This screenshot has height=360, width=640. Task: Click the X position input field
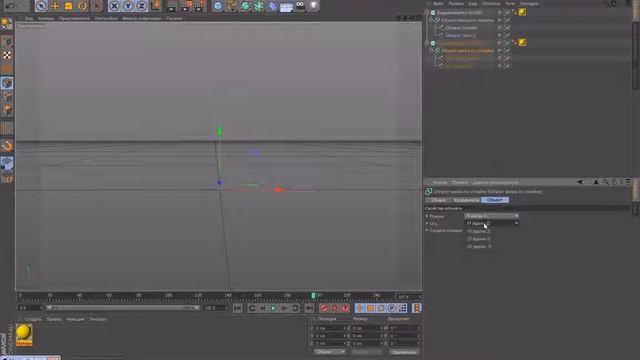click(x=331, y=328)
